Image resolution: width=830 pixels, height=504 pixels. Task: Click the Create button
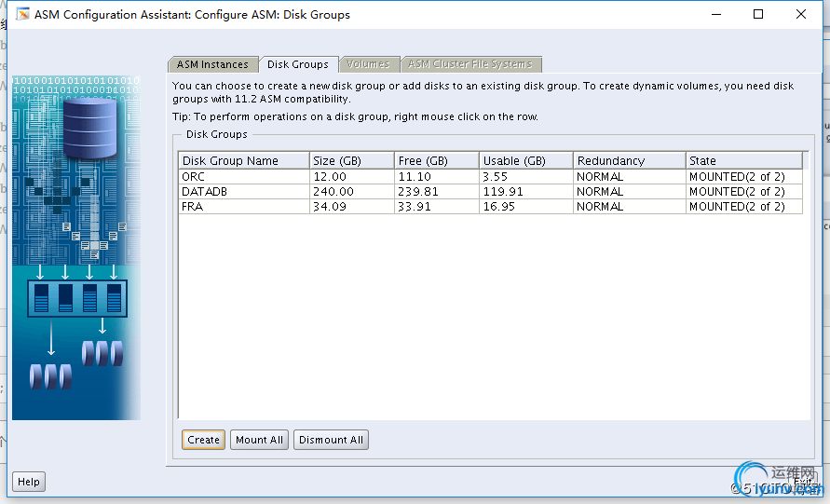[x=203, y=440]
